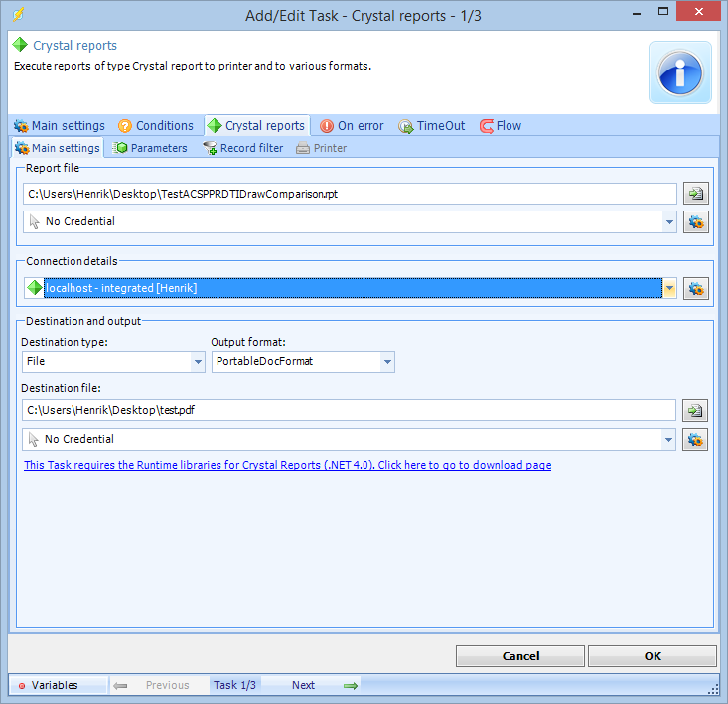Select the Parameters sub-tab

coord(150,148)
